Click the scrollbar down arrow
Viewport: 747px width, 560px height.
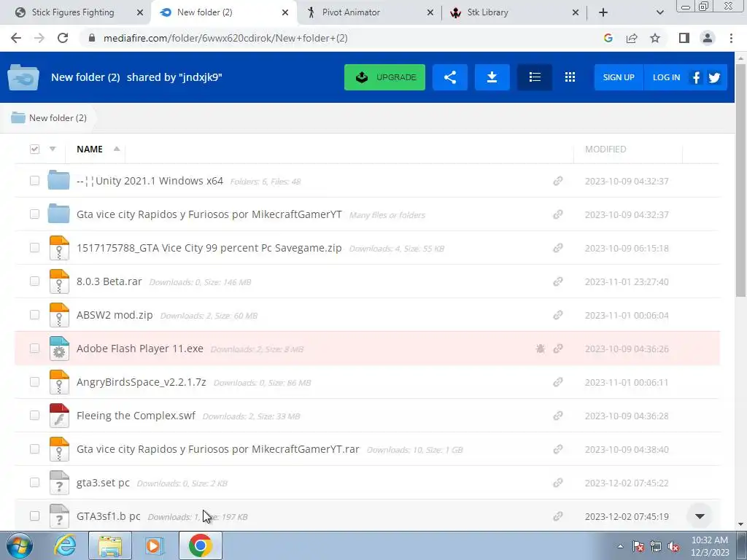coord(740,524)
